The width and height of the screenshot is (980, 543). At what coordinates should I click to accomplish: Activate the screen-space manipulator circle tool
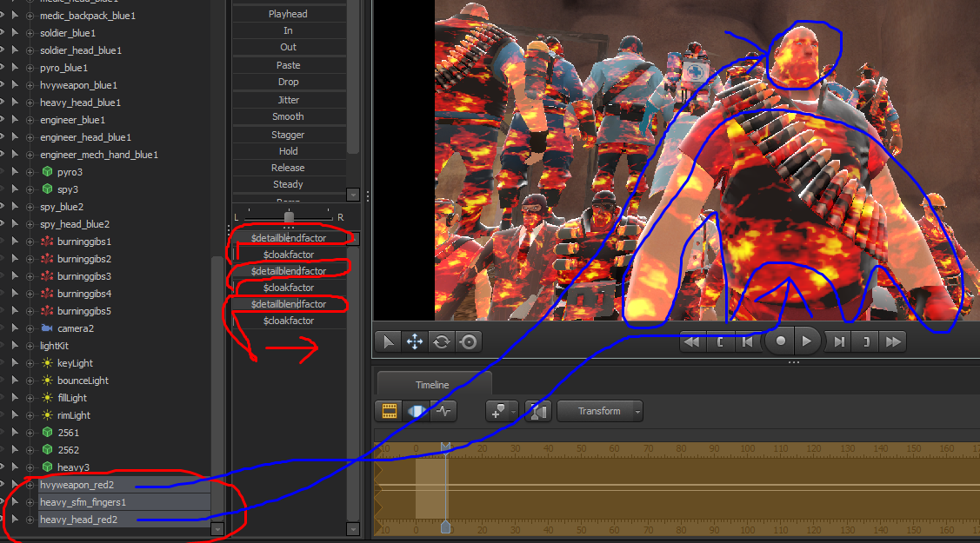tap(469, 341)
